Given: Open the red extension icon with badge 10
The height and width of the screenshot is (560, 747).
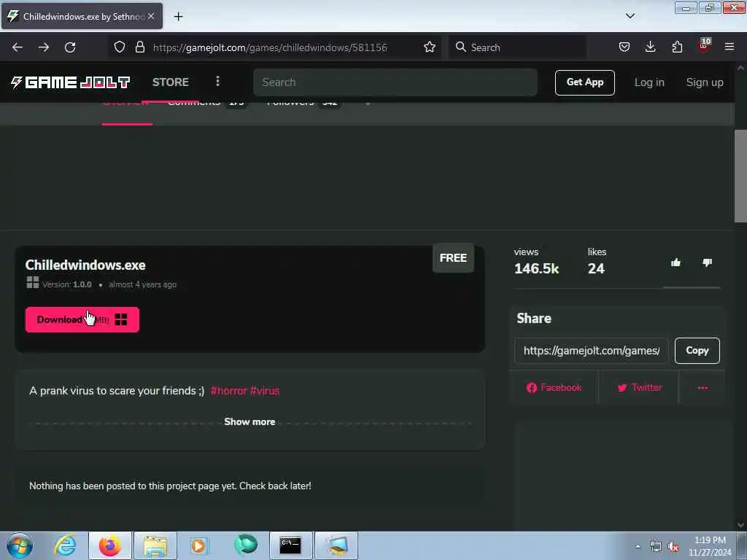Looking at the screenshot, I should click(704, 46).
